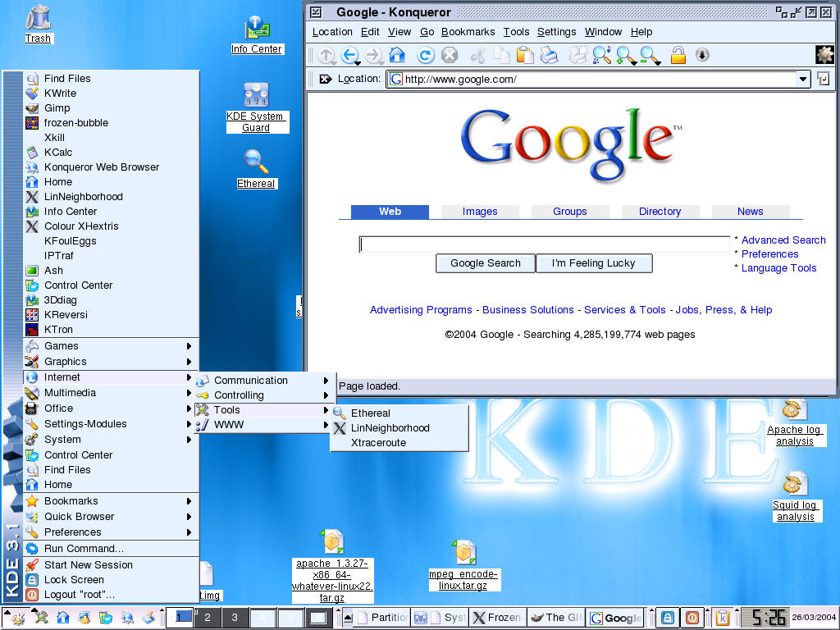Open the Advanced Search link
Image resolution: width=840 pixels, height=630 pixels.
click(783, 240)
